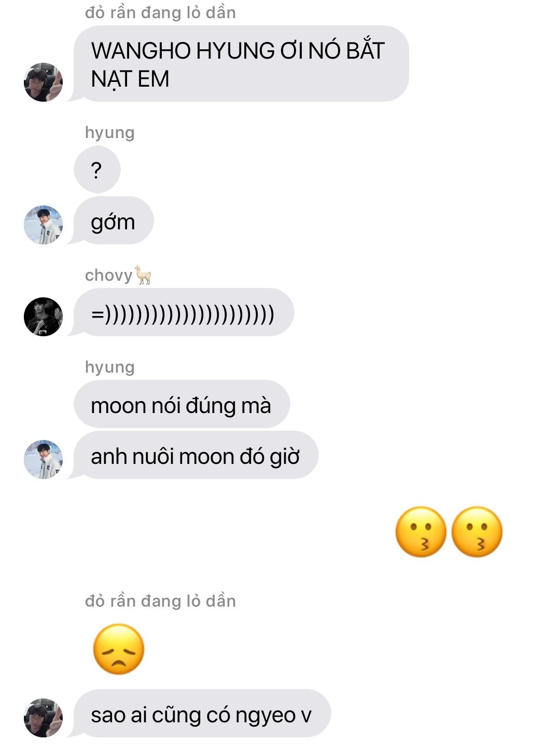
Task: Tap the sad disappointed face emoji
Action: (x=118, y=649)
